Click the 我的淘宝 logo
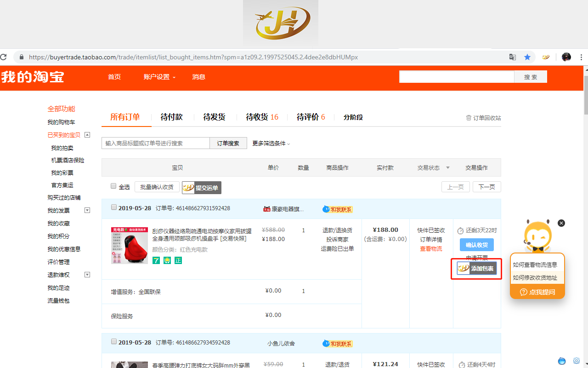 pyautogui.click(x=33, y=77)
